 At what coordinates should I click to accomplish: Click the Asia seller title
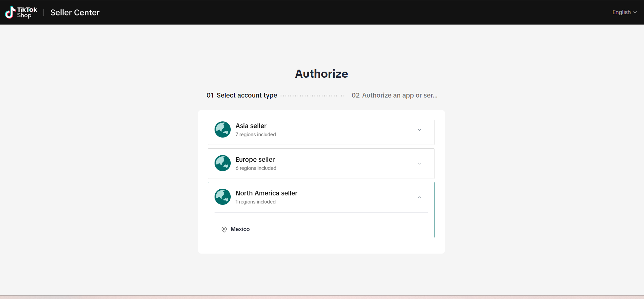(251, 126)
